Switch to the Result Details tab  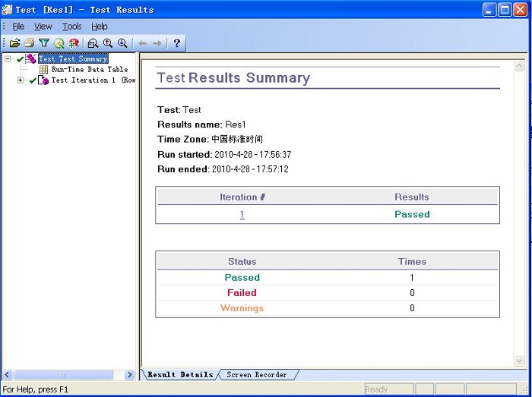pyautogui.click(x=180, y=375)
